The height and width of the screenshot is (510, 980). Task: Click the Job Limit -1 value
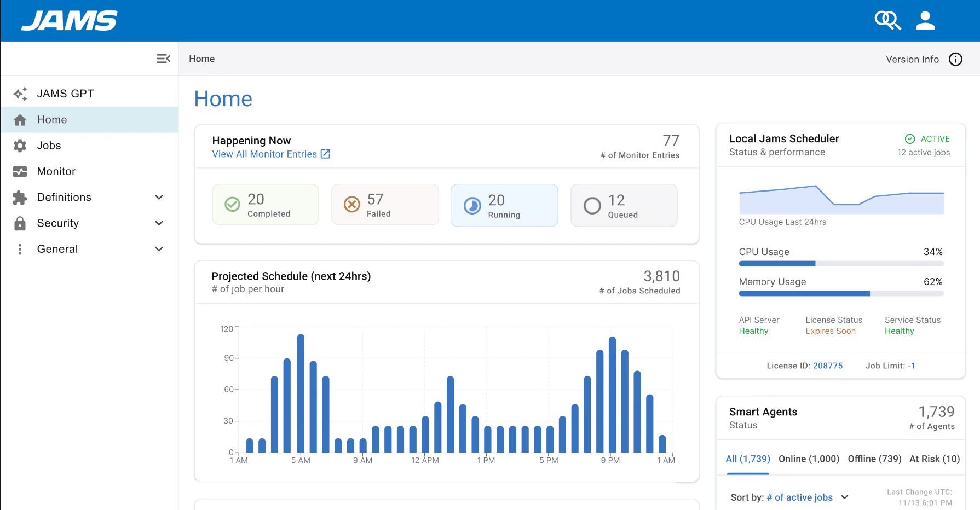coord(911,366)
